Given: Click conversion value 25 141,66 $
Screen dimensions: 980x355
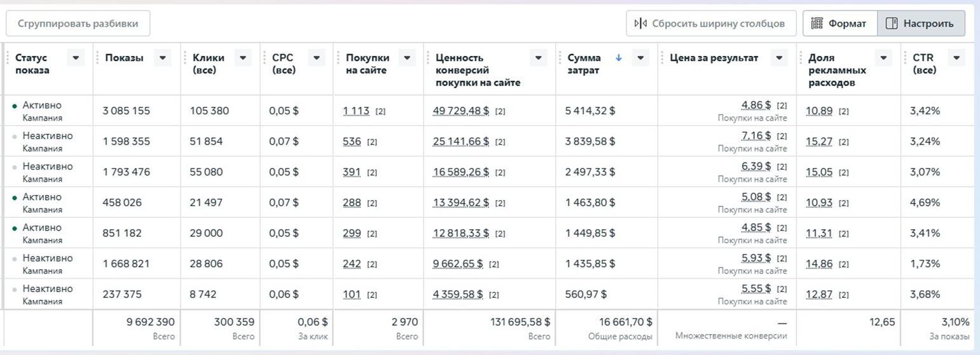Looking at the screenshot, I should pos(461,142).
